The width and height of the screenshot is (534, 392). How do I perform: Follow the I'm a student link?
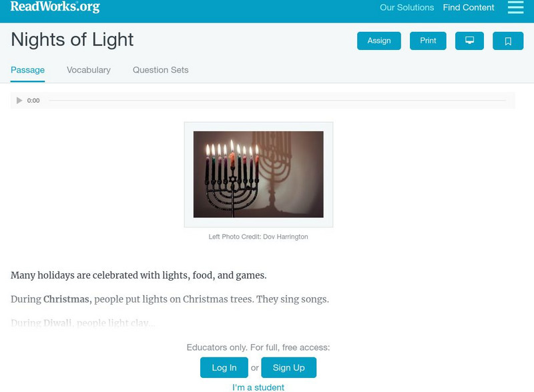tap(258, 387)
